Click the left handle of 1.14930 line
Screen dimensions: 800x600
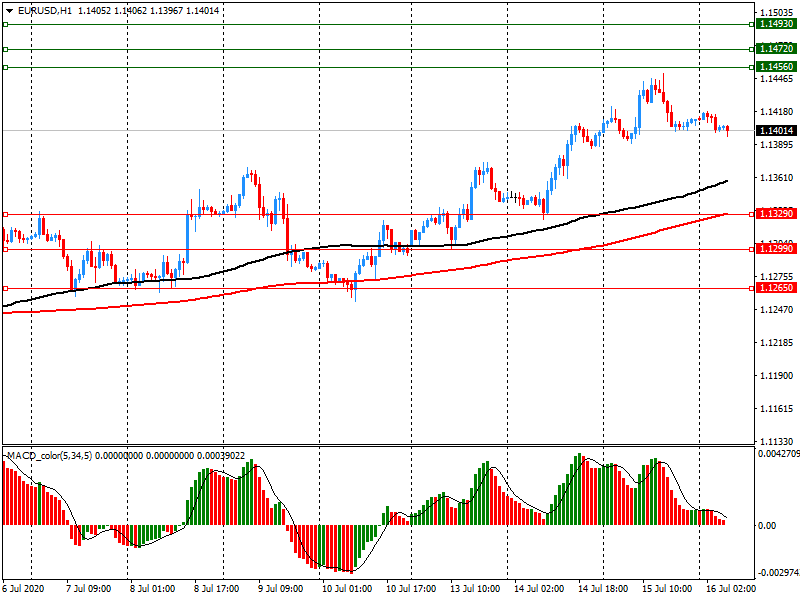pos(5,24)
